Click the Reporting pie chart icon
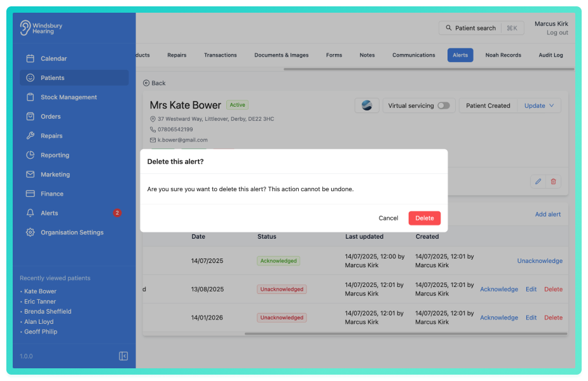Image resolution: width=588 pixels, height=381 pixels. click(31, 155)
